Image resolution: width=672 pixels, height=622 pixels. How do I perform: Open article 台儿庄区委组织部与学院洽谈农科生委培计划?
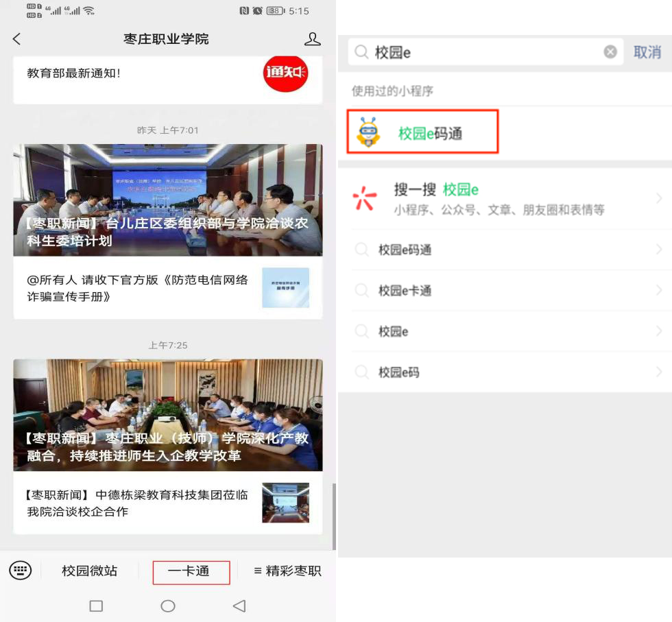pyautogui.click(x=167, y=200)
